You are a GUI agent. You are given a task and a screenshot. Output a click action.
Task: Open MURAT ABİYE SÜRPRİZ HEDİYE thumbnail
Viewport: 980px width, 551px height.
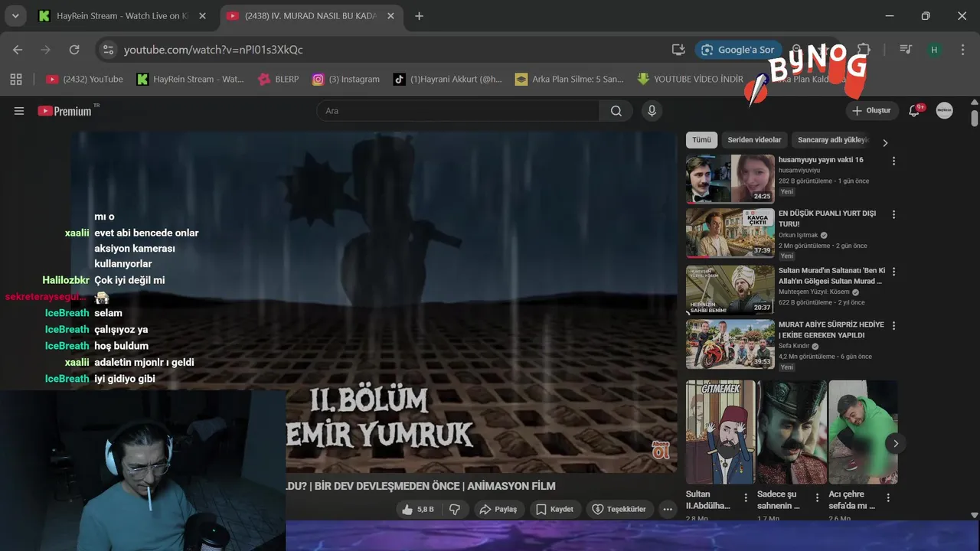click(x=730, y=344)
